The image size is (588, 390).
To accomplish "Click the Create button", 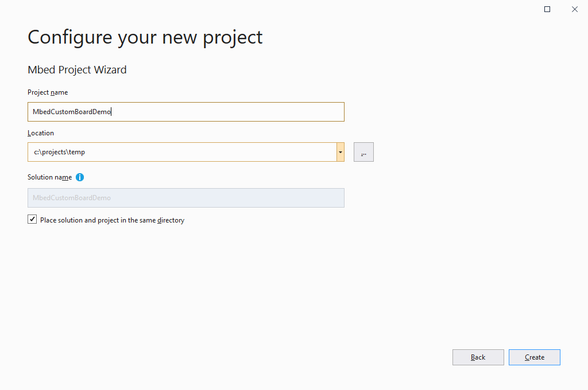I will [535, 357].
